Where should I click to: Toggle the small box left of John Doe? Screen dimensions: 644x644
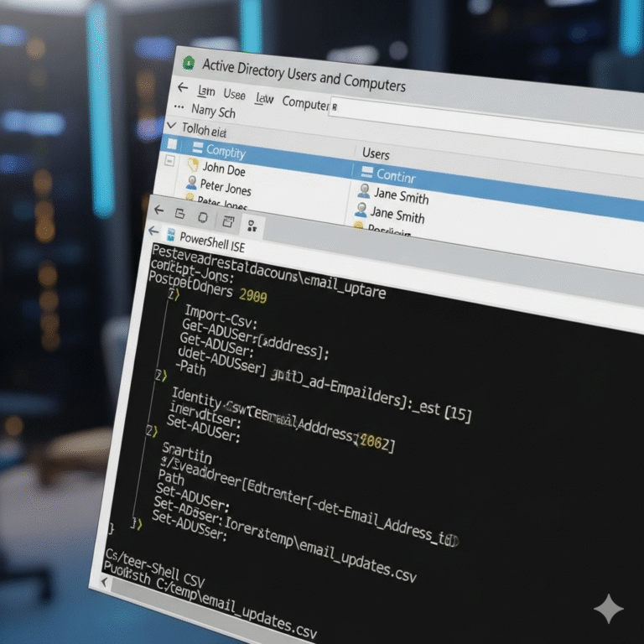pos(170,162)
